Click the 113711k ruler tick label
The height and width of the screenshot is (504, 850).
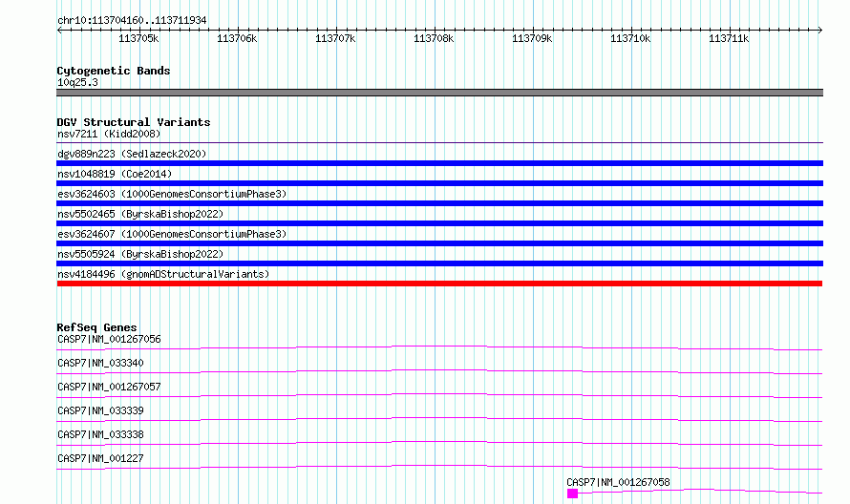pos(729,38)
